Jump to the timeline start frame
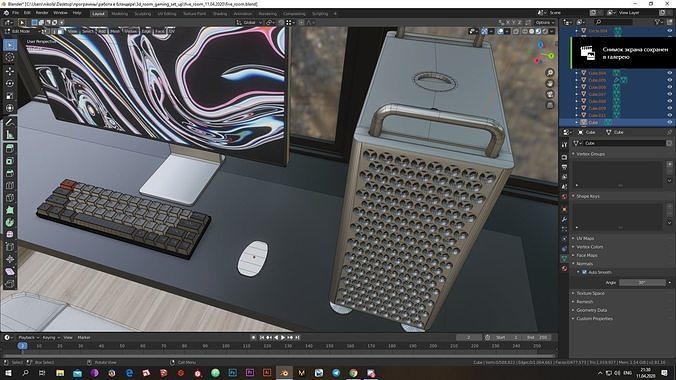Image resolution: width=676 pixels, height=380 pixels. [x=262, y=338]
